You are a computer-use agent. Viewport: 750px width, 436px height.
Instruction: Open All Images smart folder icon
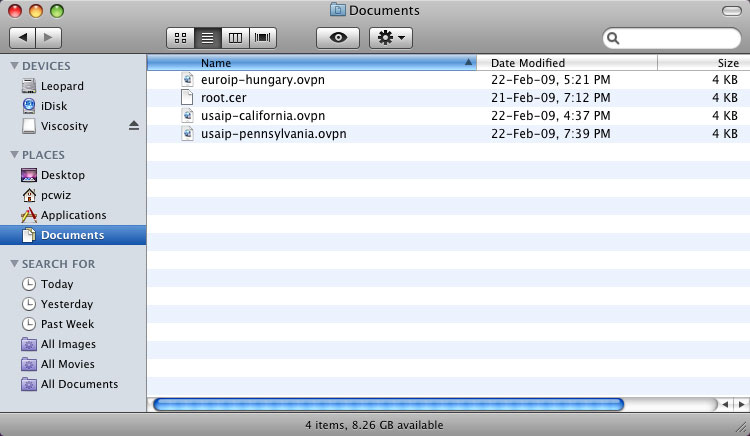point(29,344)
